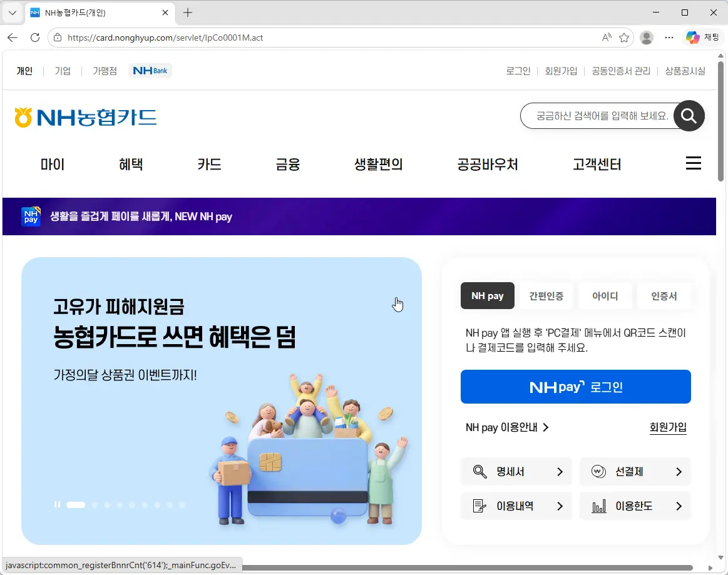Image resolution: width=728 pixels, height=575 pixels.
Task: Click the horizontal page scrollbar
Action: pos(468,567)
